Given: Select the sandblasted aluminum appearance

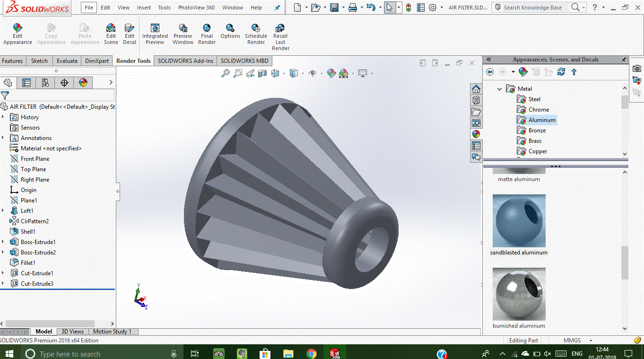Looking at the screenshot, I should (519, 221).
